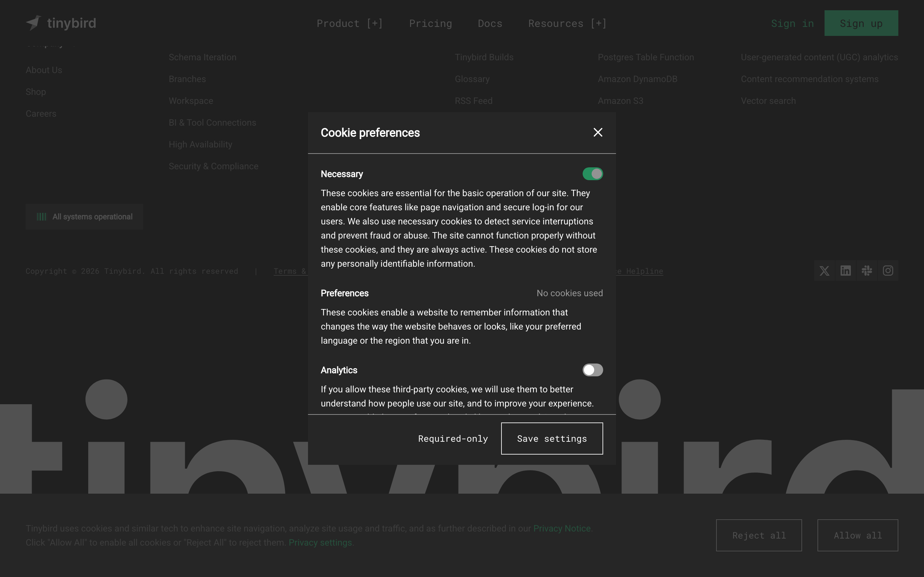Open the Privacy Notice link
924x577 pixels.
point(562,529)
